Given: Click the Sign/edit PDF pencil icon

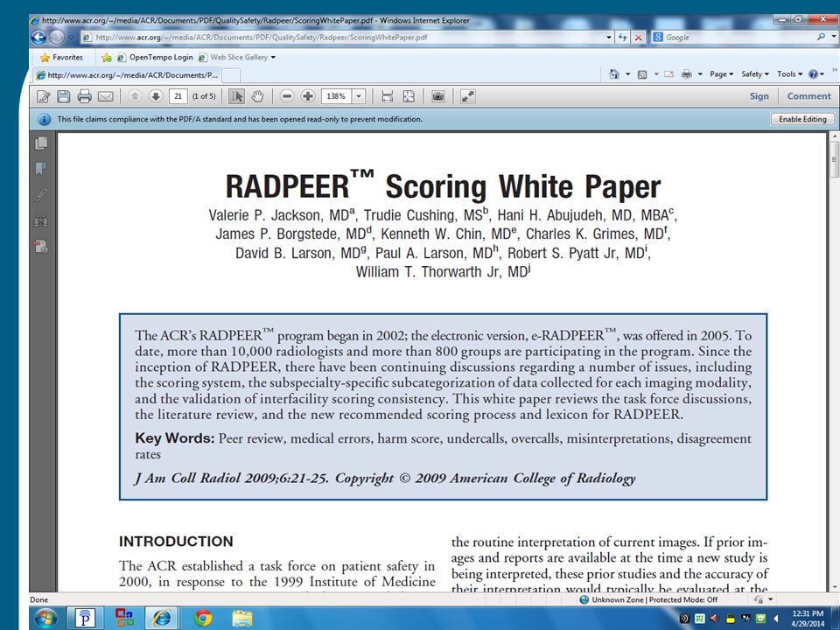Looking at the screenshot, I should click(44, 96).
